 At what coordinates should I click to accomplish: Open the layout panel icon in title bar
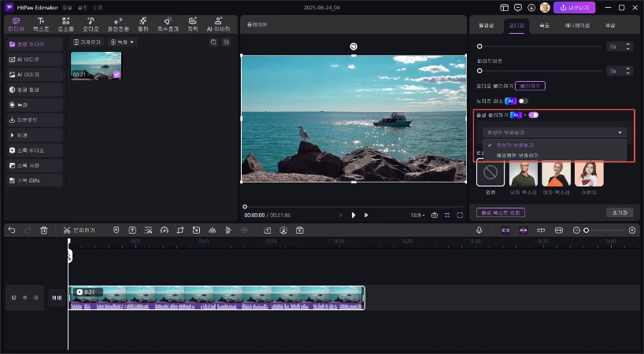(x=505, y=7)
